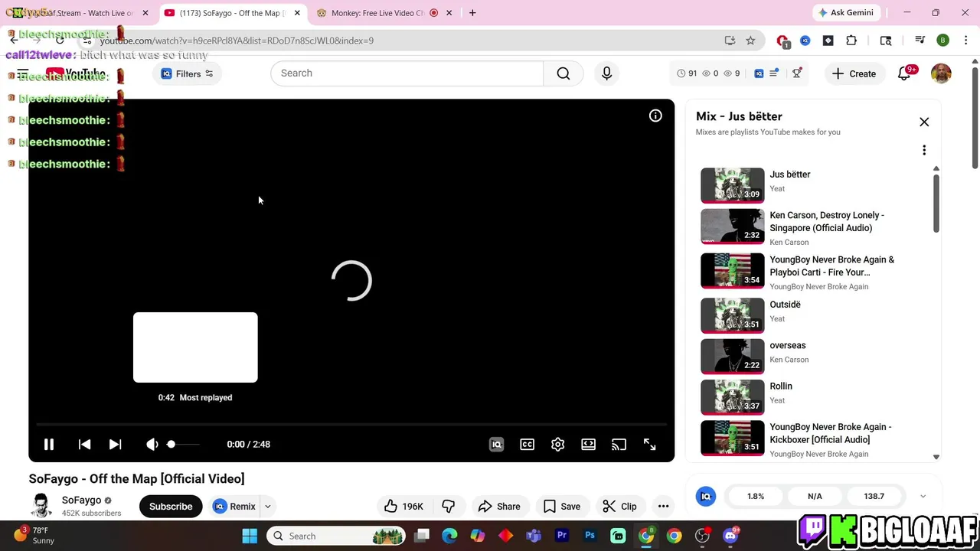Save the video to a playlist
This screenshot has width=980, height=551.
click(562, 506)
